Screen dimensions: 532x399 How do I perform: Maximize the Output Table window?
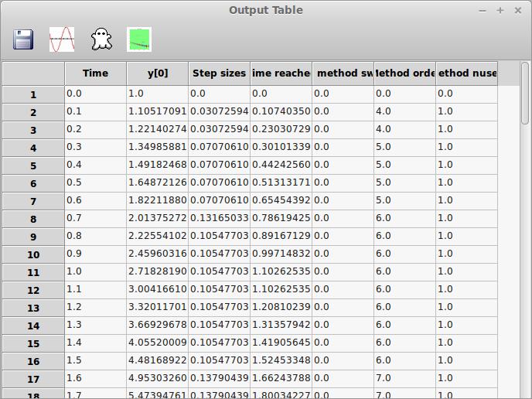(x=500, y=10)
